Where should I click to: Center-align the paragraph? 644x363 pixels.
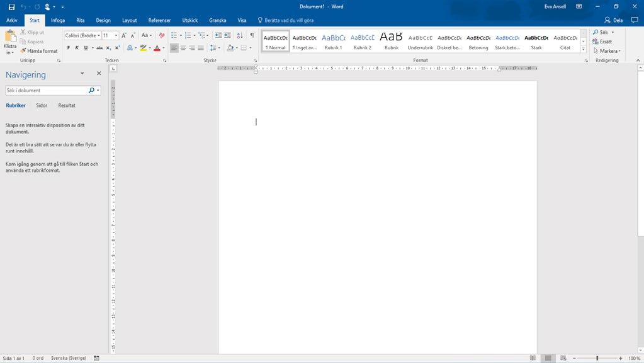[183, 48]
